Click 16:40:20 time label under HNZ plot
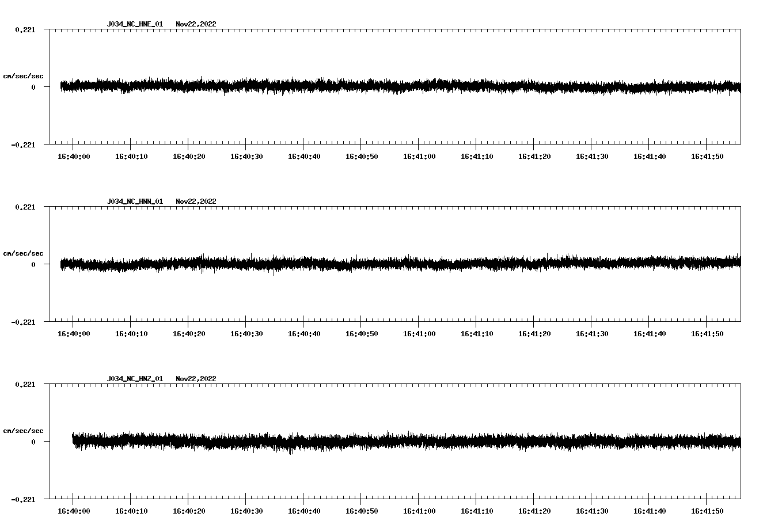The image size is (782, 532). pyautogui.click(x=189, y=511)
